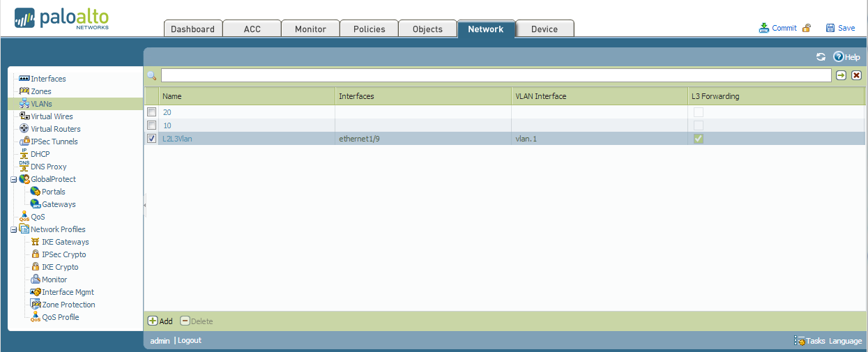Screen dimensions: 868x352
Task: Collapse the left sidebar panel handle
Action: [x=144, y=205]
